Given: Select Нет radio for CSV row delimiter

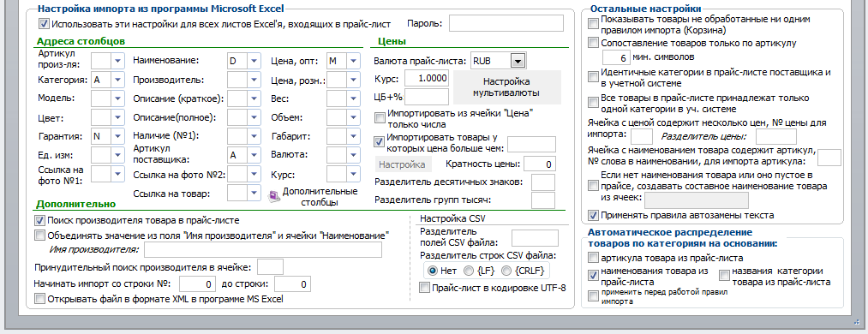Looking at the screenshot, I should click(433, 271).
